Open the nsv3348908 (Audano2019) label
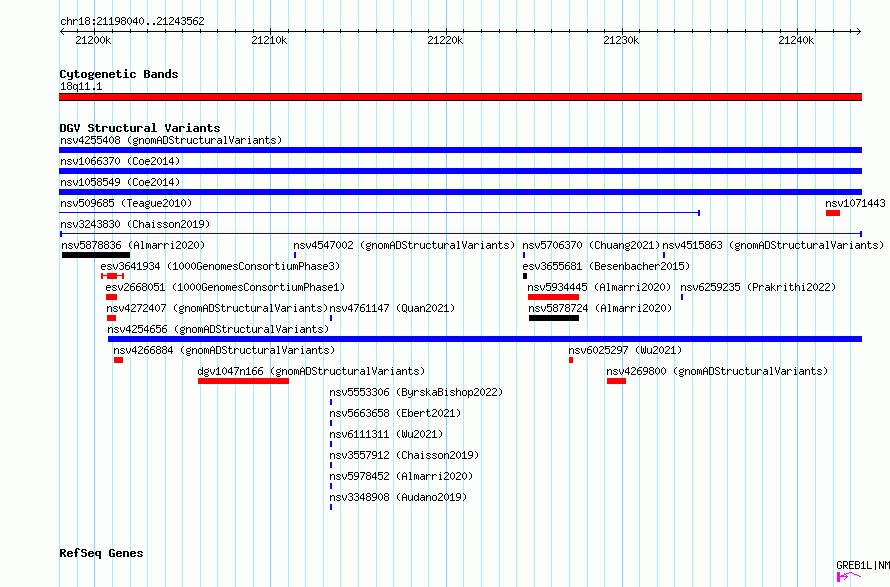Viewport: 890px width, 587px height. pyautogui.click(x=398, y=497)
